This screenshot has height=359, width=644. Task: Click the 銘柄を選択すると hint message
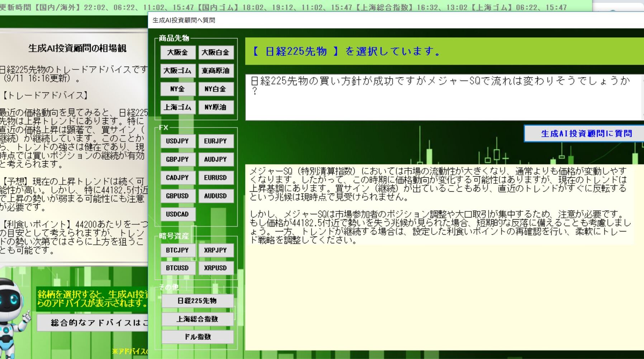coord(93,299)
